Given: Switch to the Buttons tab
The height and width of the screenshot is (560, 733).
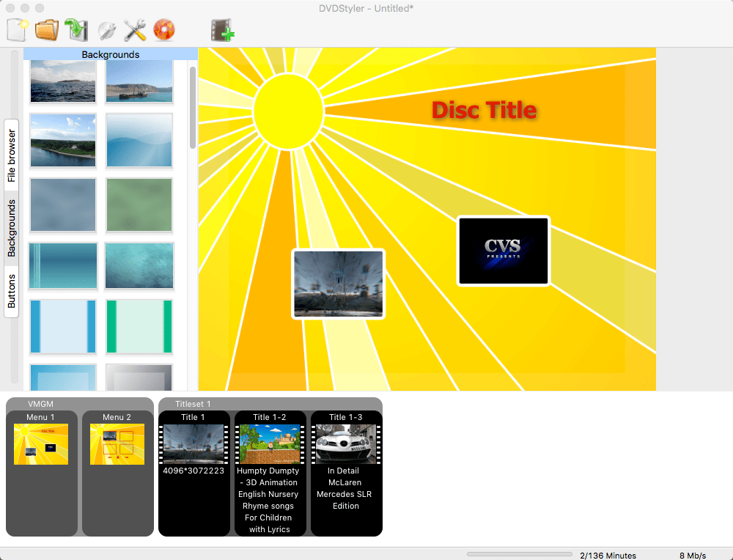Looking at the screenshot, I should click(11, 286).
